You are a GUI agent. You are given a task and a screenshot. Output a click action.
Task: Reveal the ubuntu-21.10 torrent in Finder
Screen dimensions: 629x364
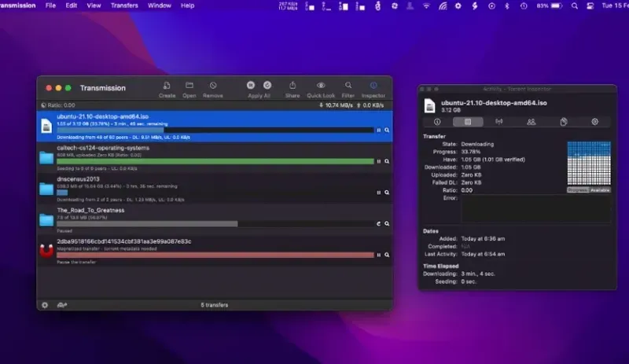(387, 130)
